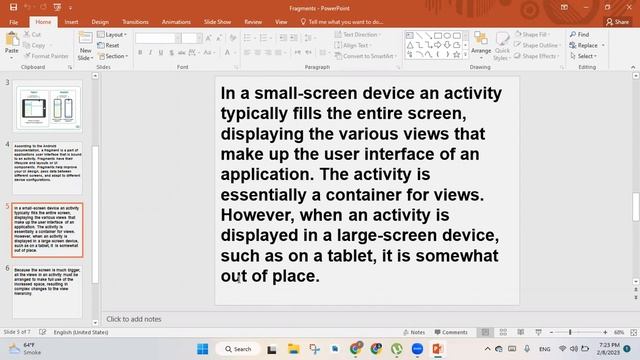640x360 pixels.
Task: Click the Text Shadow icon
Action: [171, 53]
